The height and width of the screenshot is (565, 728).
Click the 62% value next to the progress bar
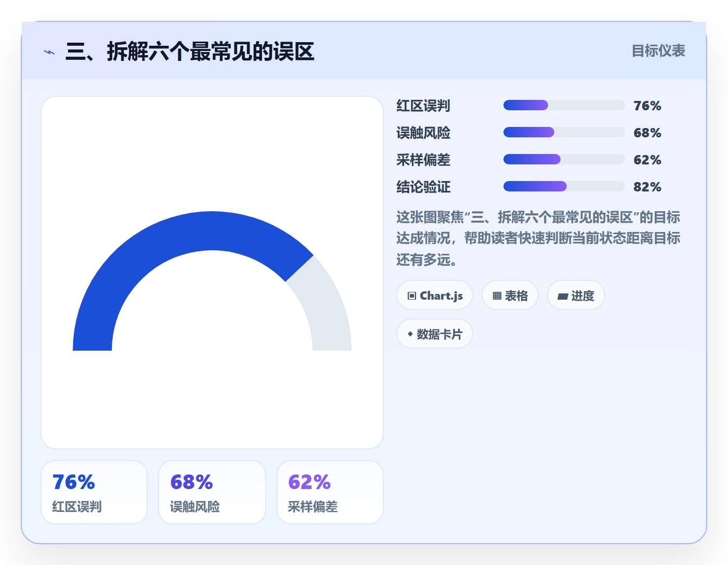[x=647, y=160]
